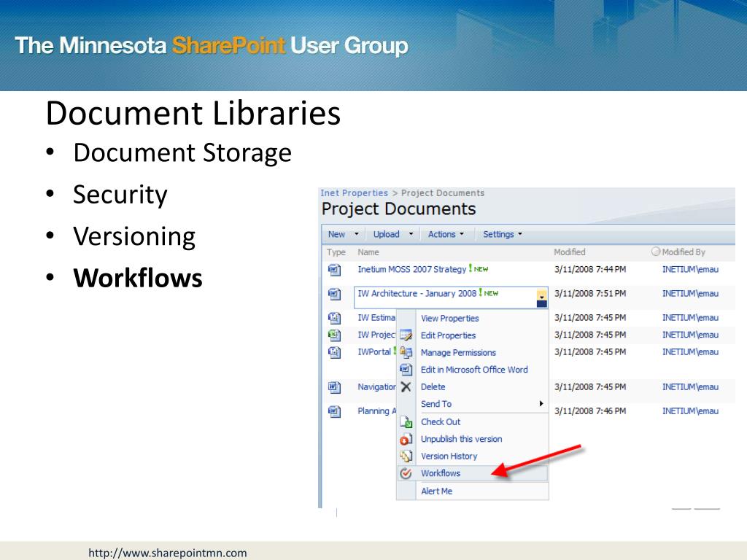Click Word icon beside Planning row
This screenshot has width=747, height=560.
(334, 411)
